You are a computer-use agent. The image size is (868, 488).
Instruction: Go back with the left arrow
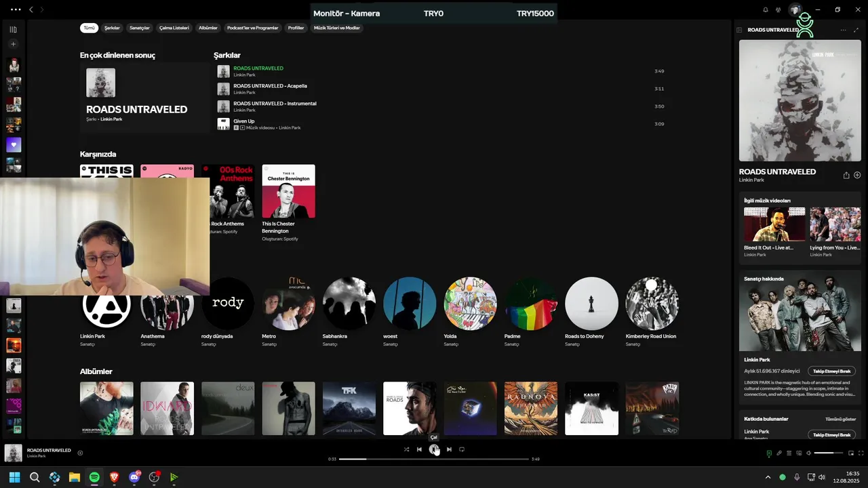(31, 9)
